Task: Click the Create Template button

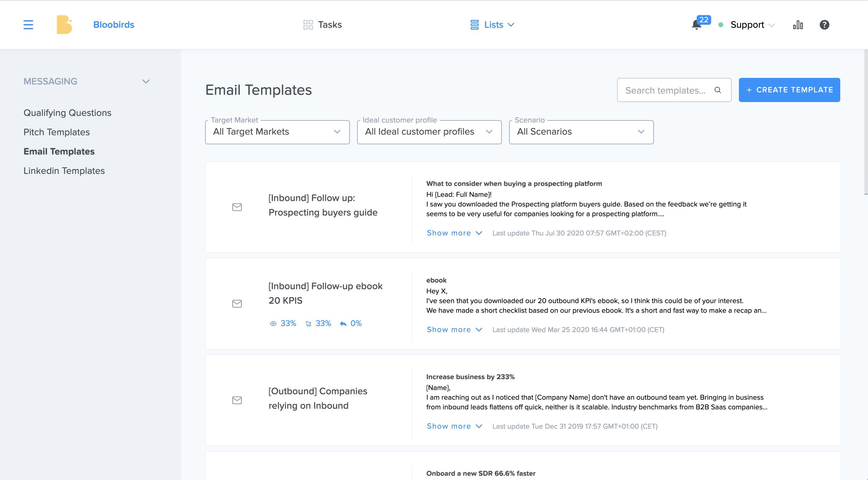Action: click(x=789, y=90)
